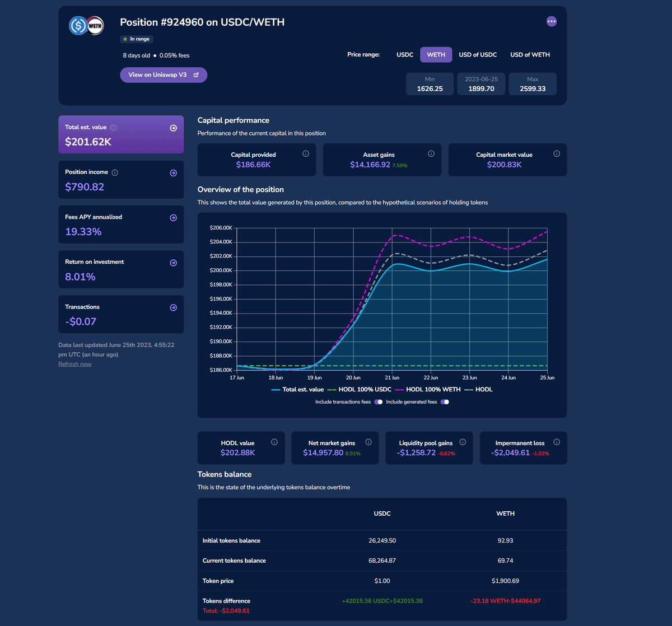Select USDC price range tab

[x=405, y=54]
